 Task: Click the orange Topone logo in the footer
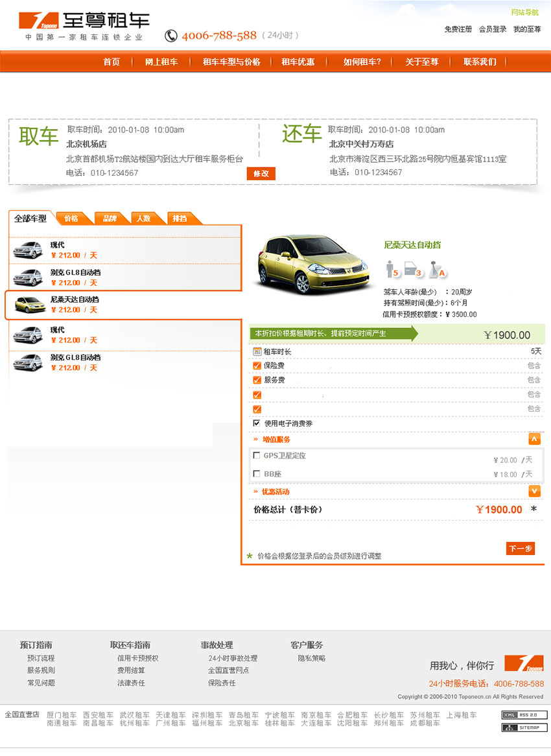[x=524, y=663]
